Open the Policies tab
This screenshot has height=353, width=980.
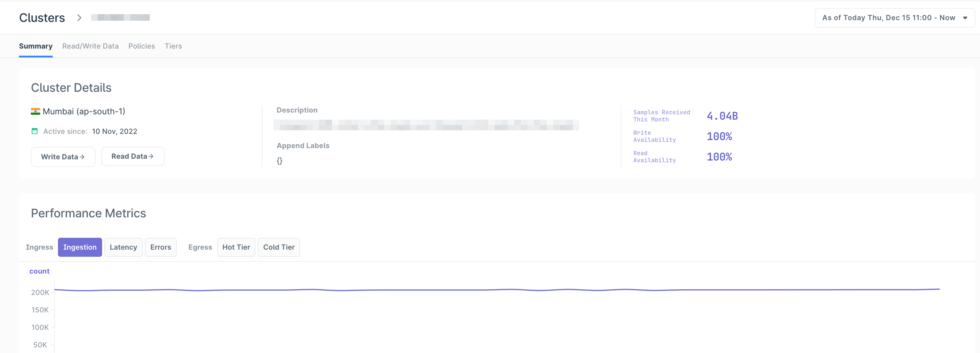[x=141, y=46]
